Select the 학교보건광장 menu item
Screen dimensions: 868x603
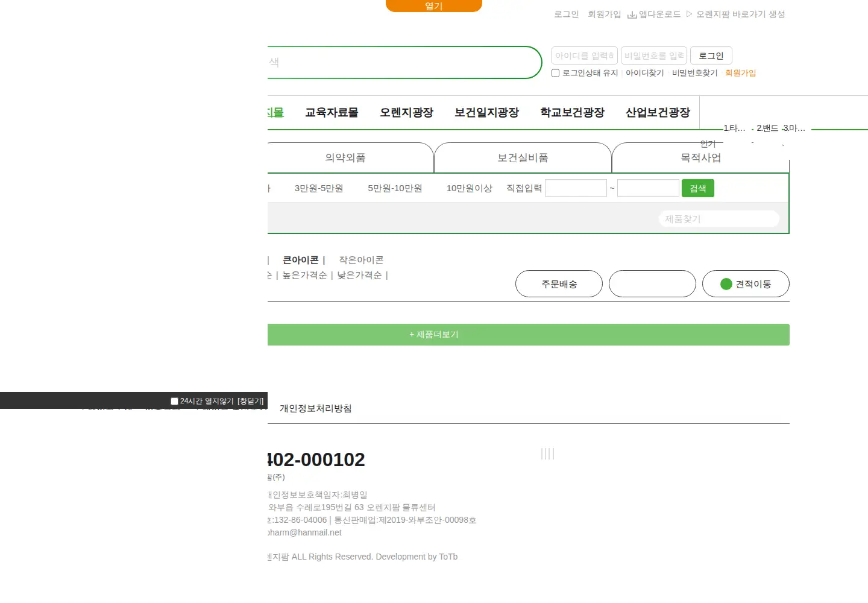[x=572, y=112]
